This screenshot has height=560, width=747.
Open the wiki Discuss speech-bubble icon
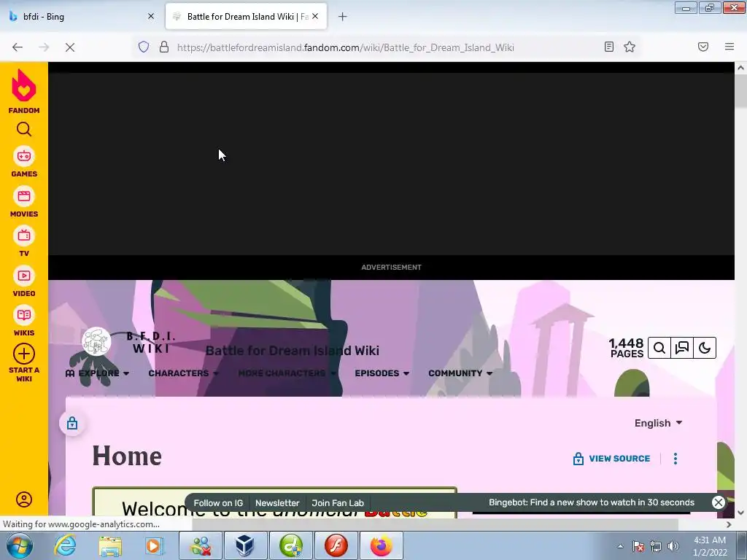tap(682, 348)
